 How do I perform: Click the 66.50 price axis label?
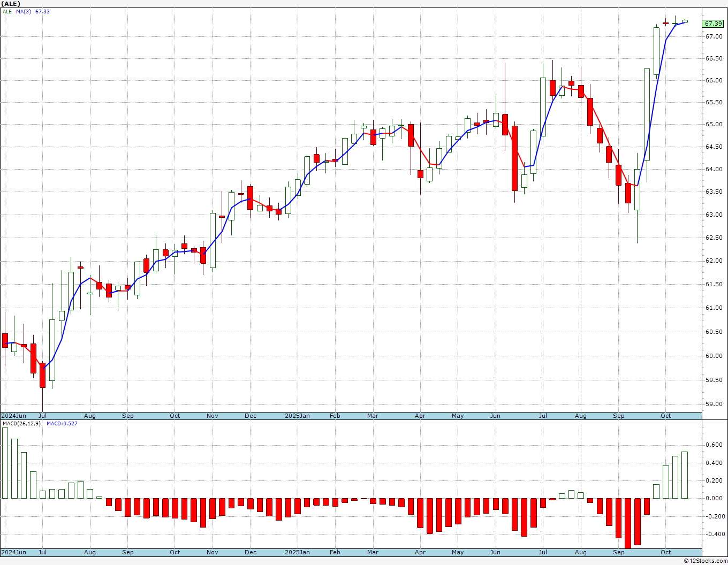tap(713, 58)
